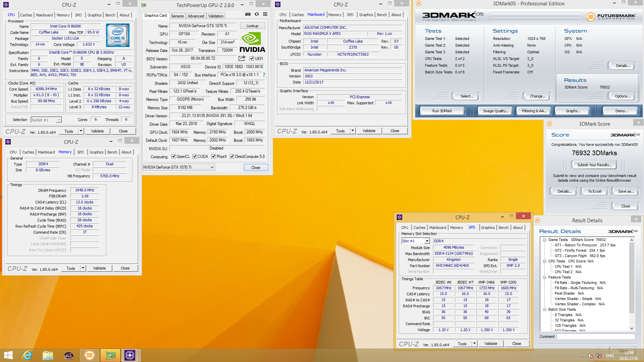This screenshot has height=362, width=644.
Task: Collapse the Batch Size Tests tree node
Action: [x=545, y=309]
